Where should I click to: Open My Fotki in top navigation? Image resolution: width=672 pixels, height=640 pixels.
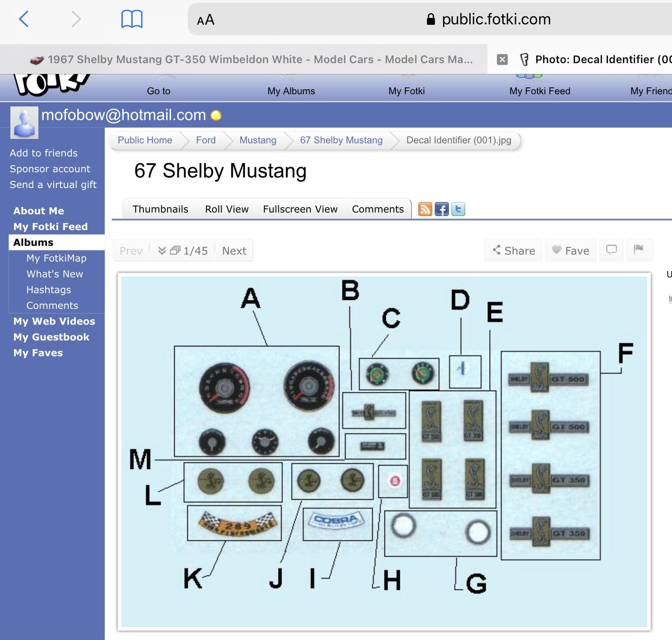(406, 91)
